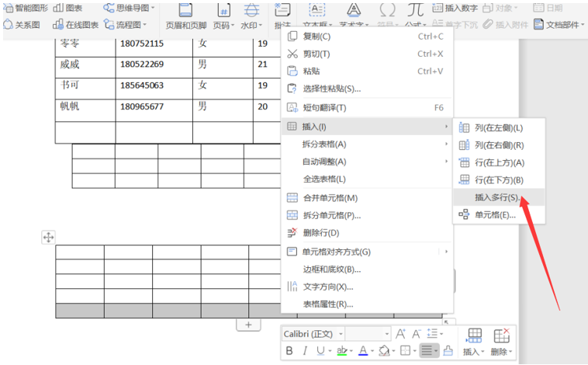Click 智能图形 smart graphics ribbon button

tap(26, 8)
